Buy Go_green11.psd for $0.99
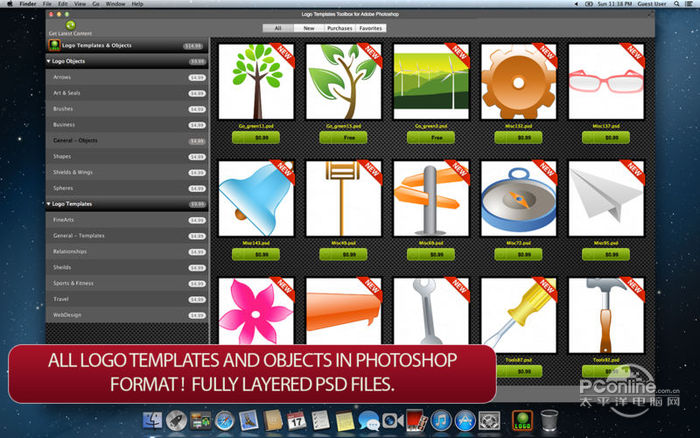The image size is (700, 438). tap(256, 138)
